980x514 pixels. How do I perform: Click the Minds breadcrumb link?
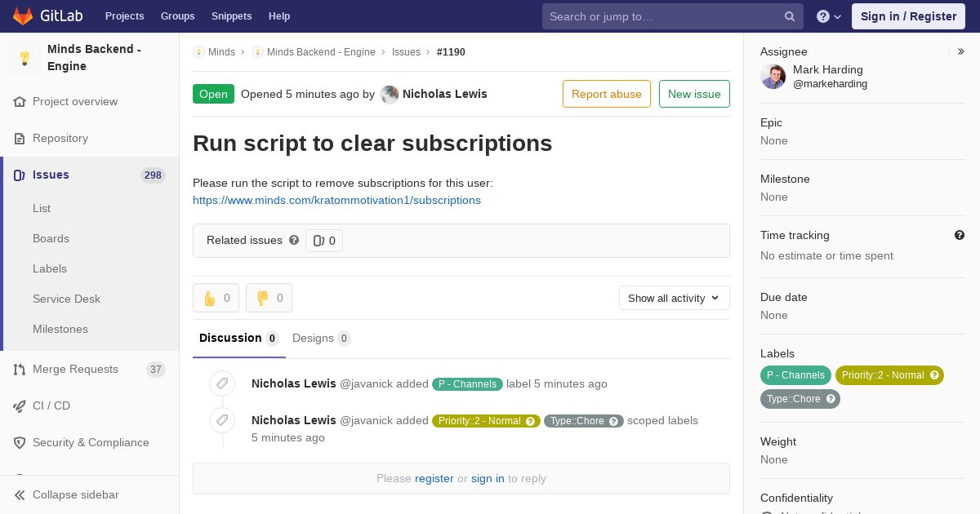221,52
